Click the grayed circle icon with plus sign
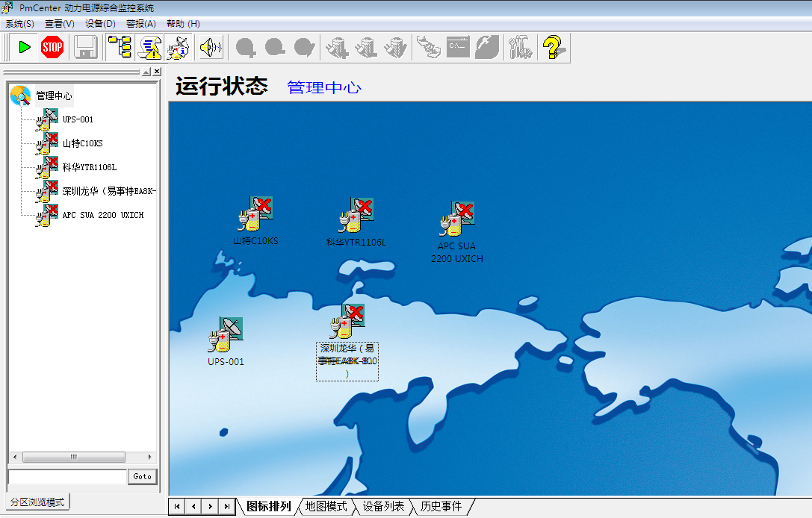 click(246, 48)
